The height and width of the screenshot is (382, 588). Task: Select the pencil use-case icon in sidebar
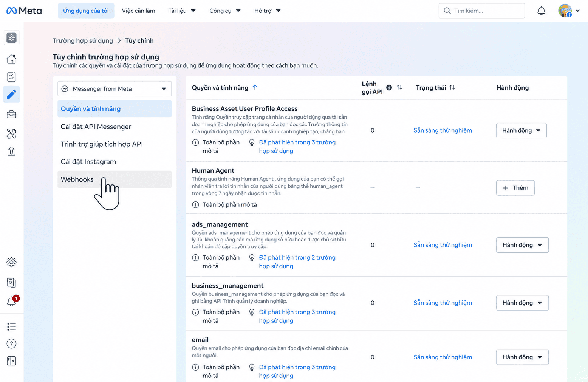[x=11, y=94]
